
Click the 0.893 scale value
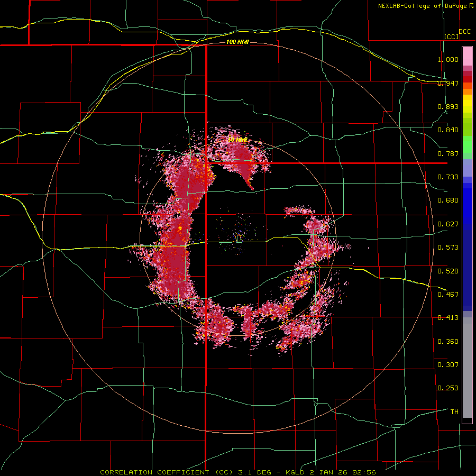coord(448,106)
